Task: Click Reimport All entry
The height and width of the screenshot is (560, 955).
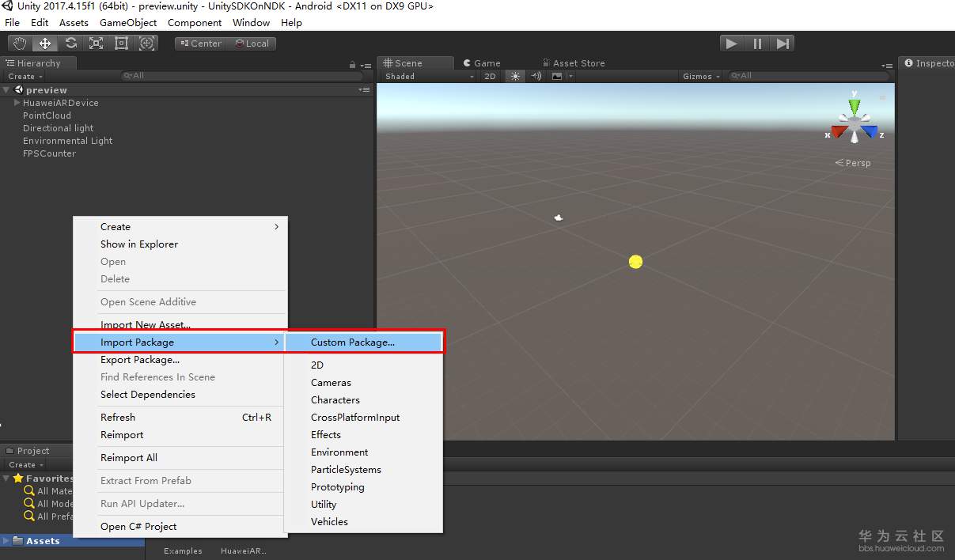Action: [x=180, y=458]
